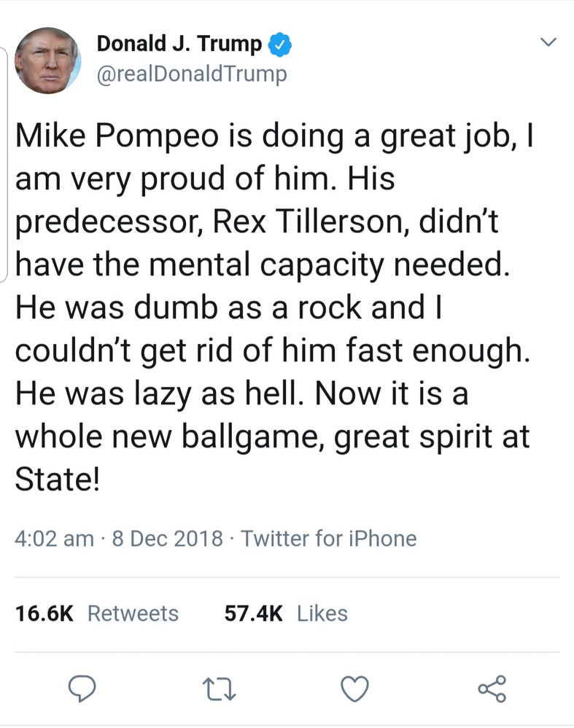This screenshot has width=574, height=728.
Task: Click the @realDonaldTrump handle
Action: 192,74
